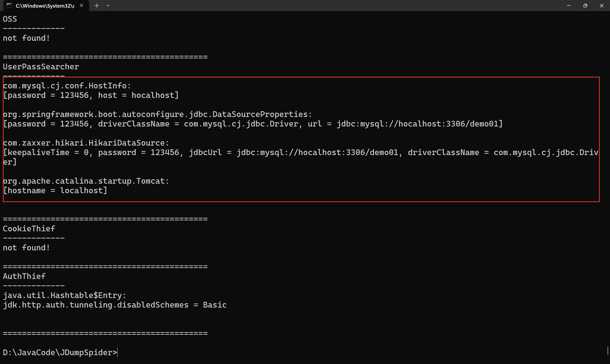Click the com.mysql.cj.conf.HostInfo line
This screenshot has height=364, width=610.
[x=67, y=86]
